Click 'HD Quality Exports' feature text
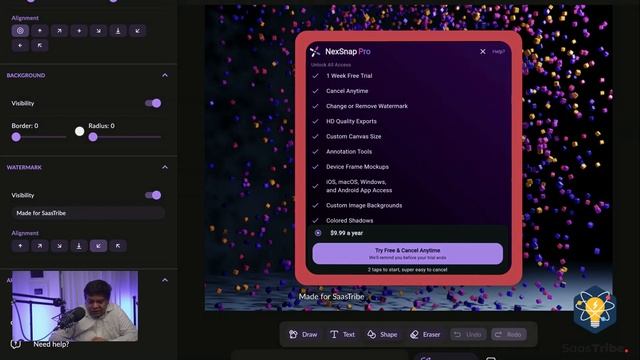Image resolution: width=640 pixels, height=360 pixels. [351, 121]
